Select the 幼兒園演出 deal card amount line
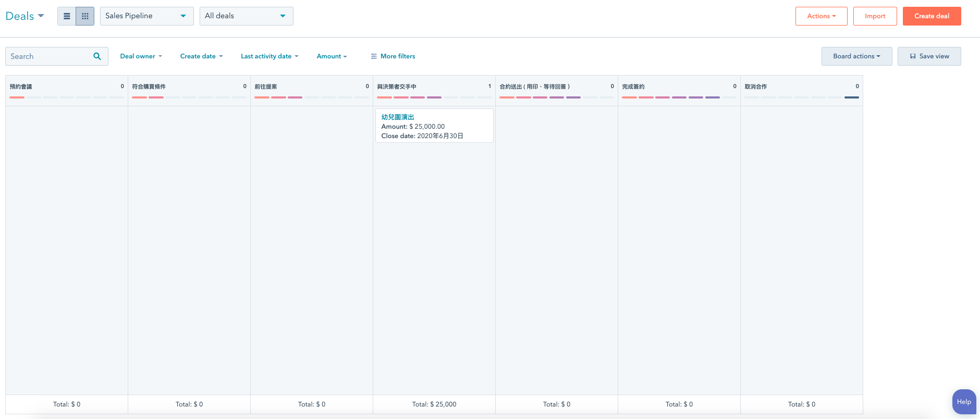980x419 pixels. click(413, 127)
